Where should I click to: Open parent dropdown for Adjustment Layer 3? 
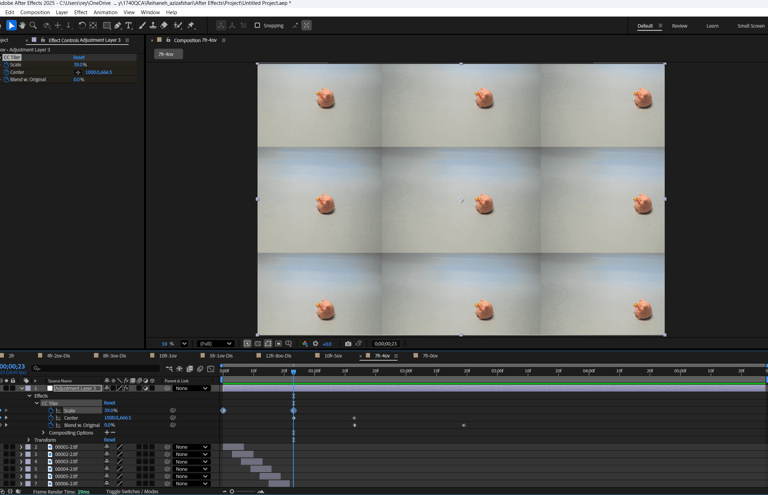coord(192,388)
